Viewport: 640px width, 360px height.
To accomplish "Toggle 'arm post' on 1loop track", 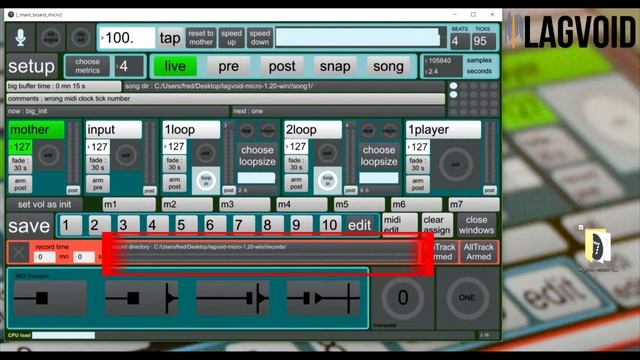I will pos(174,183).
